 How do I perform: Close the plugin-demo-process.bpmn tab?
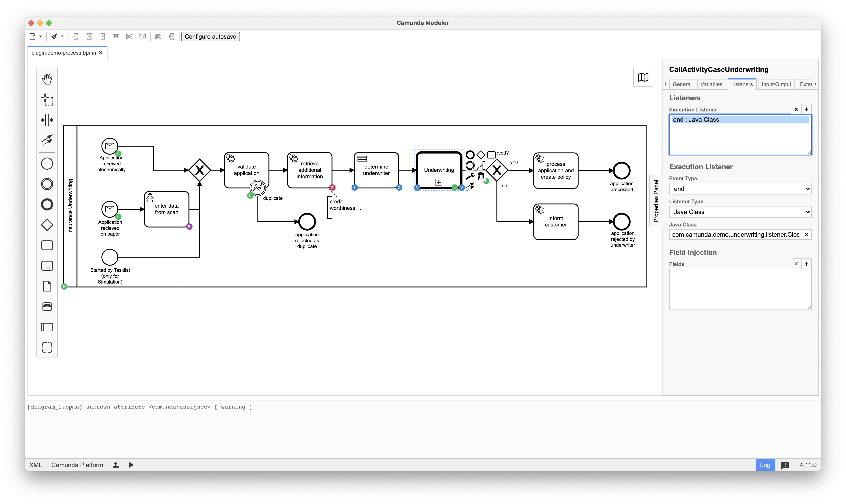tap(101, 53)
